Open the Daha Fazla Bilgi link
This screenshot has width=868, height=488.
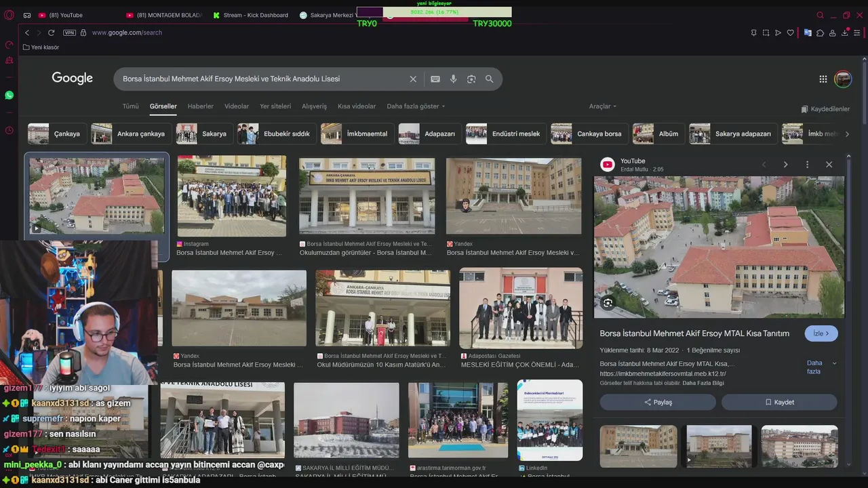click(703, 383)
